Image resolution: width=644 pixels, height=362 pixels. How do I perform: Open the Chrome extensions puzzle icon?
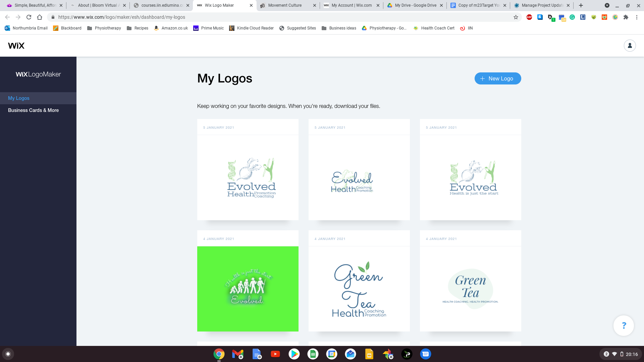tap(626, 17)
